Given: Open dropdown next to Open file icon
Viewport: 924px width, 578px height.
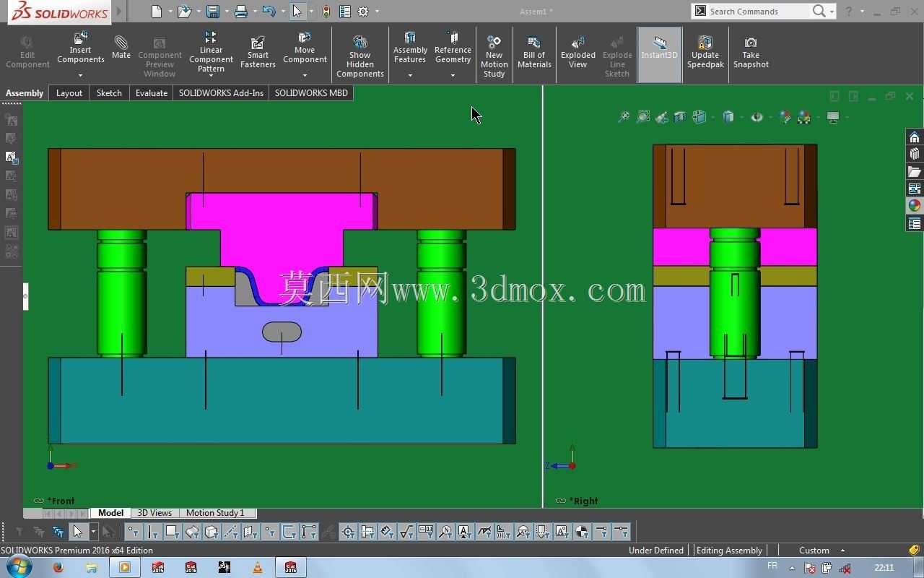Looking at the screenshot, I should [199, 11].
